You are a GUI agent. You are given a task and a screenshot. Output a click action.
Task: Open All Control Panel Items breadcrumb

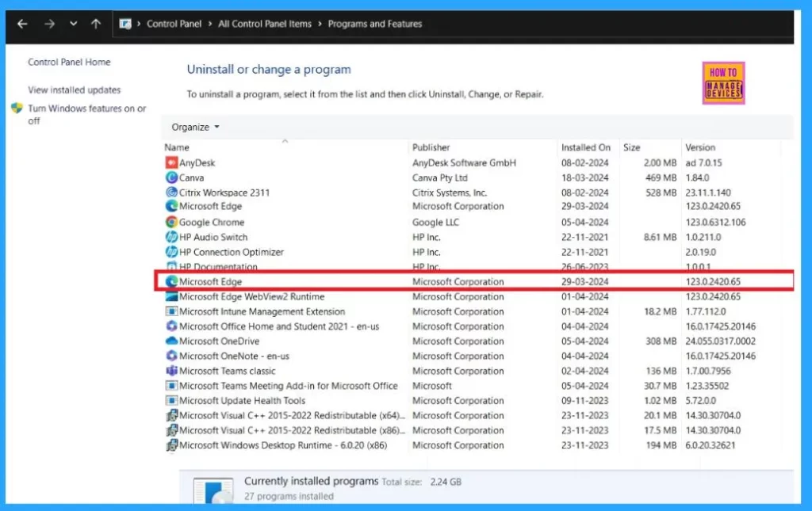click(x=265, y=24)
